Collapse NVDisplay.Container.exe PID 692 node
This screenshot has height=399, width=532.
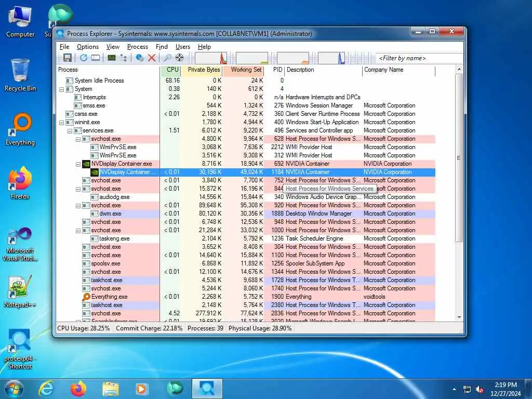coord(78,164)
